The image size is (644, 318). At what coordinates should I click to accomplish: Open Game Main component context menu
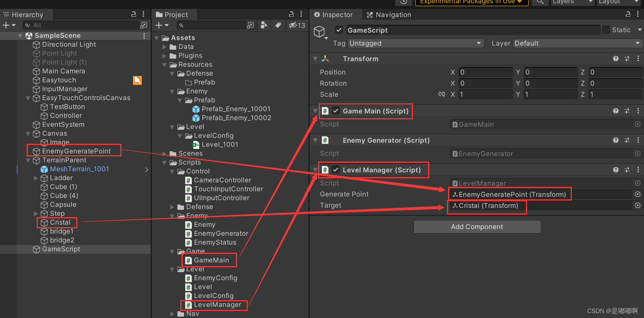[x=638, y=111]
